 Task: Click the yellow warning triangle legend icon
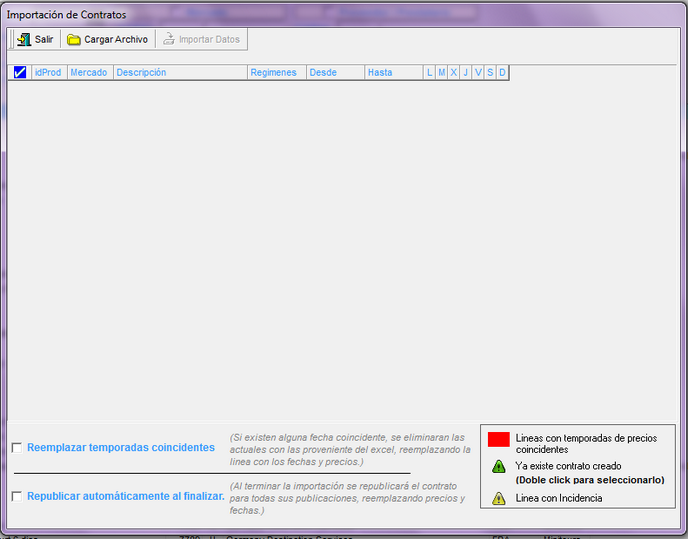click(498, 498)
